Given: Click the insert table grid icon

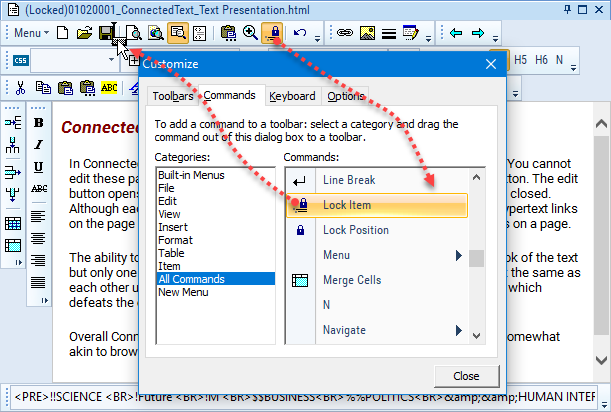Looking at the screenshot, I should (x=13, y=223).
